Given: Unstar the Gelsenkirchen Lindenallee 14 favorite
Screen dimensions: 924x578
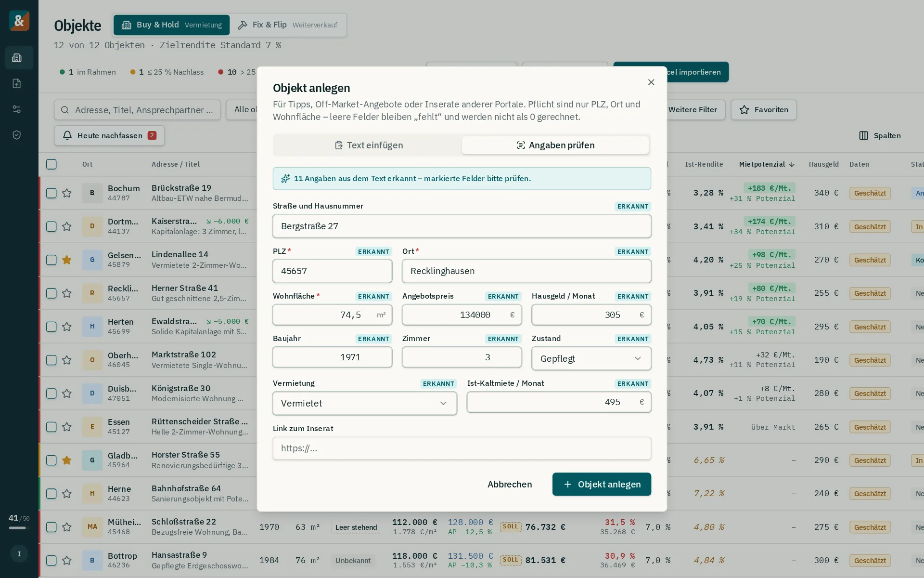Looking at the screenshot, I should [67, 260].
